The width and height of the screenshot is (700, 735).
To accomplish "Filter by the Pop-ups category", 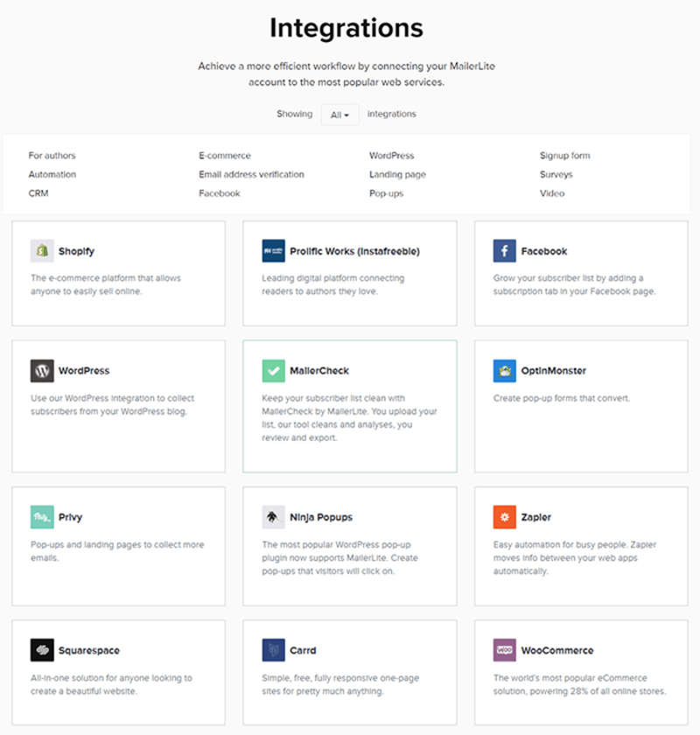I will point(386,193).
